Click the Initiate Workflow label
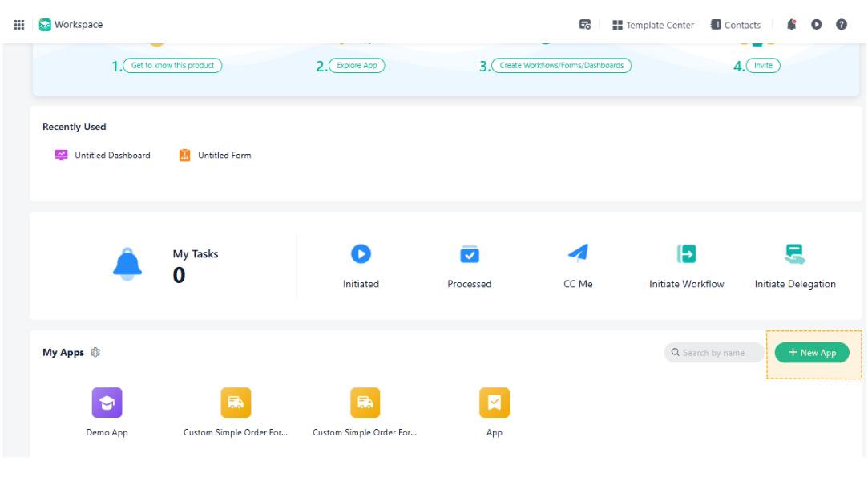The width and height of the screenshot is (868, 486). pos(686,284)
